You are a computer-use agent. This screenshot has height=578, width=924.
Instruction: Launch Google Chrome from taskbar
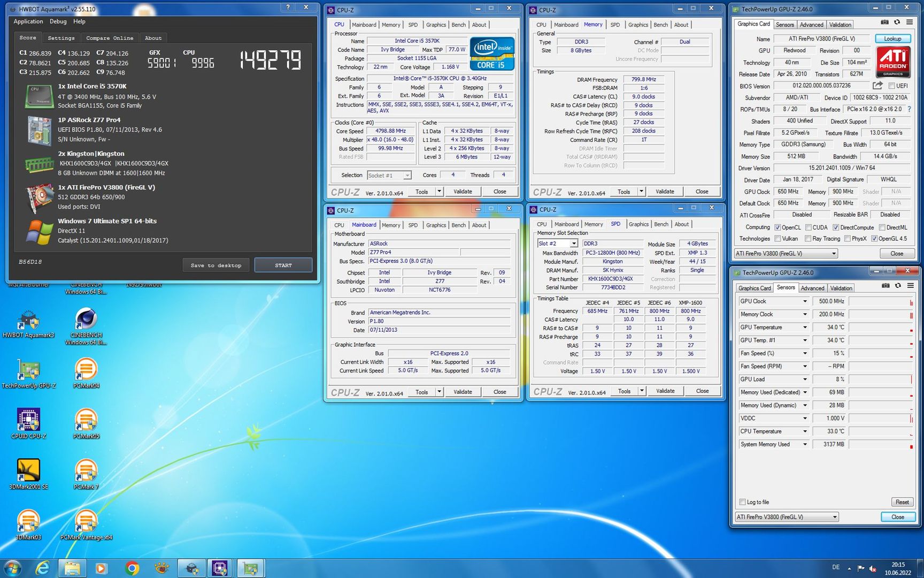pyautogui.click(x=132, y=568)
